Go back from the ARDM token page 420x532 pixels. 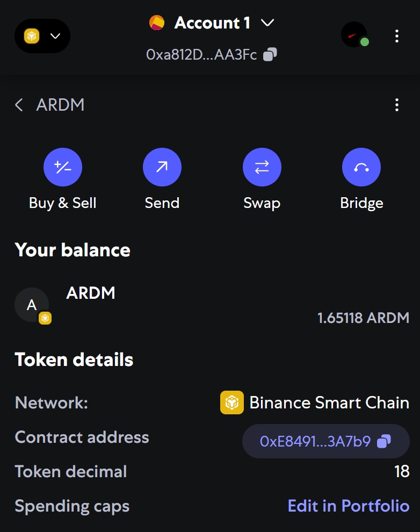click(x=19, y=105)
